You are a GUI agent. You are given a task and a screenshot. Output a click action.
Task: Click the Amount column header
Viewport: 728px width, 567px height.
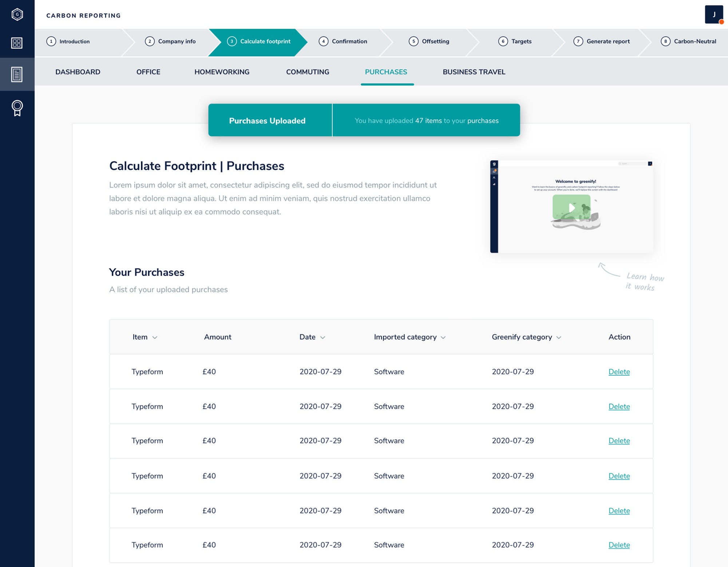218,337
